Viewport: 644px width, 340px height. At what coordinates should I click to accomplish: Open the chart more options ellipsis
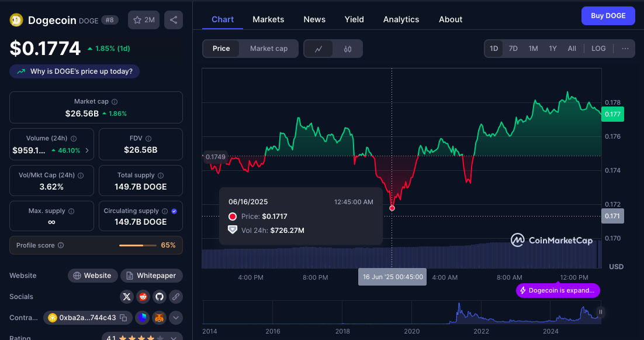click(625, 49)
